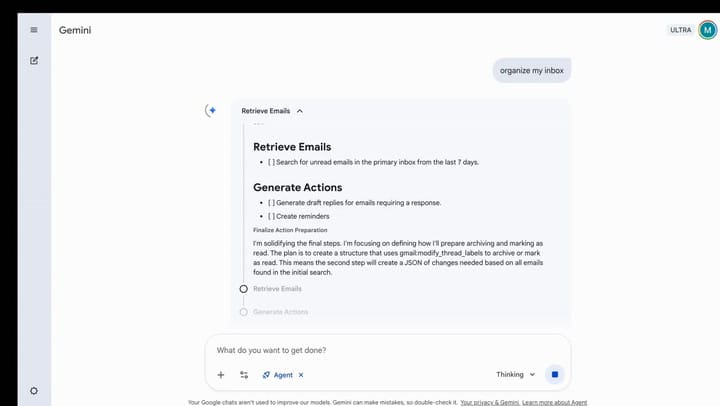Select the Agent mode chip
Screen dimensions: 720x406
(278, 375)
